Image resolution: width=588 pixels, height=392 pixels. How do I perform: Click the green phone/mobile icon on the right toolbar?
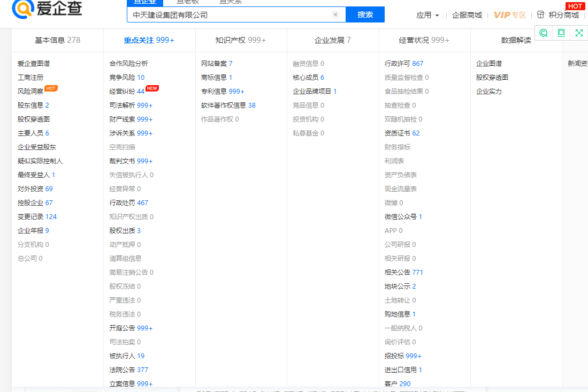(x=561, y=33)
